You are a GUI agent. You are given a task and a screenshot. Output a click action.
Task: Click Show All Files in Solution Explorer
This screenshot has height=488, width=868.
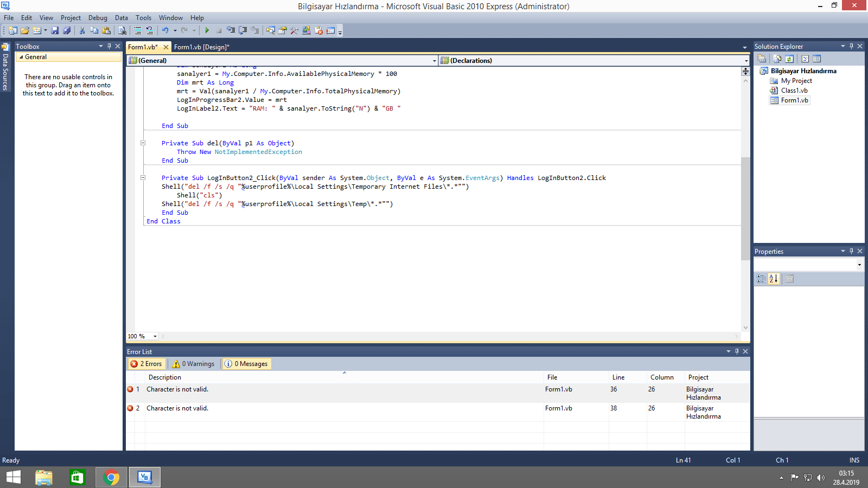coord(777,59)
